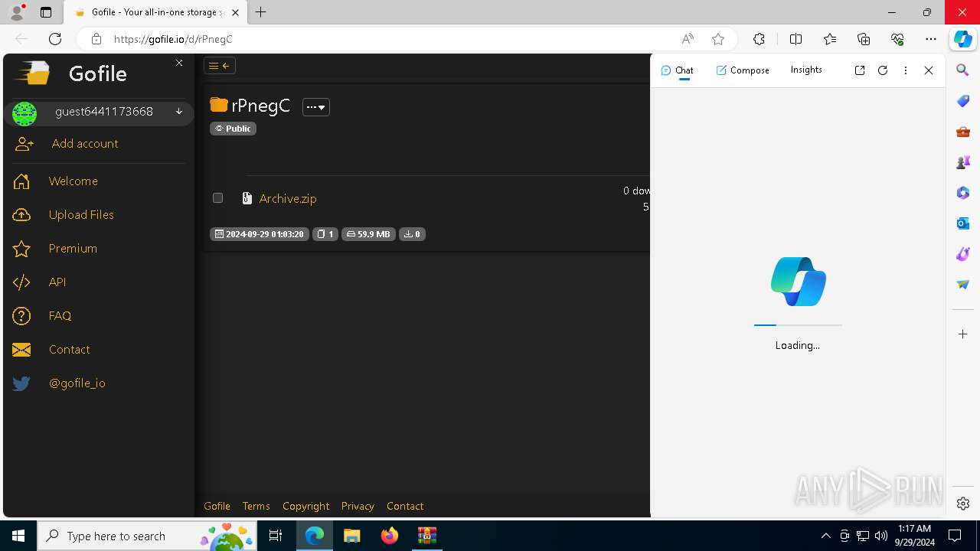Click the Windows taskbar search box

147,536
